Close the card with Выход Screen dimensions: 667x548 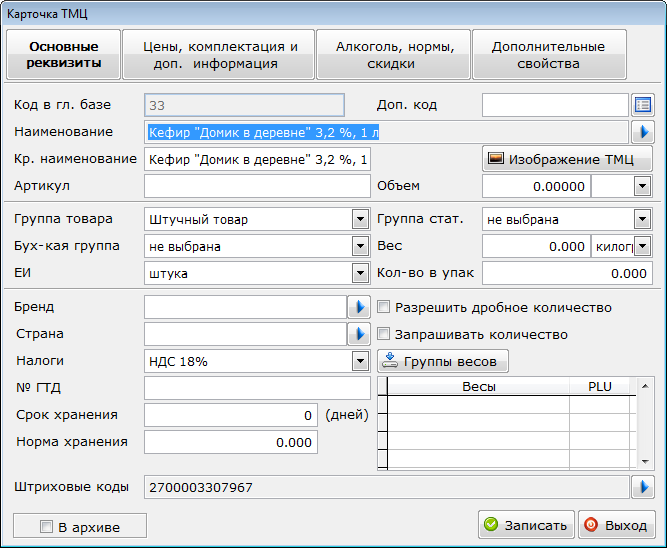coord(617,525)
